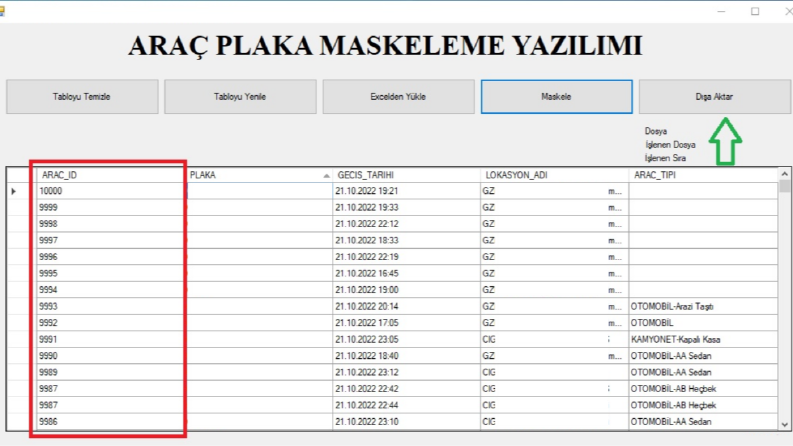This screenshot has width=793, height=446.
Task: Click the Tabloyu Yenile button
Action: click(240, 97)
